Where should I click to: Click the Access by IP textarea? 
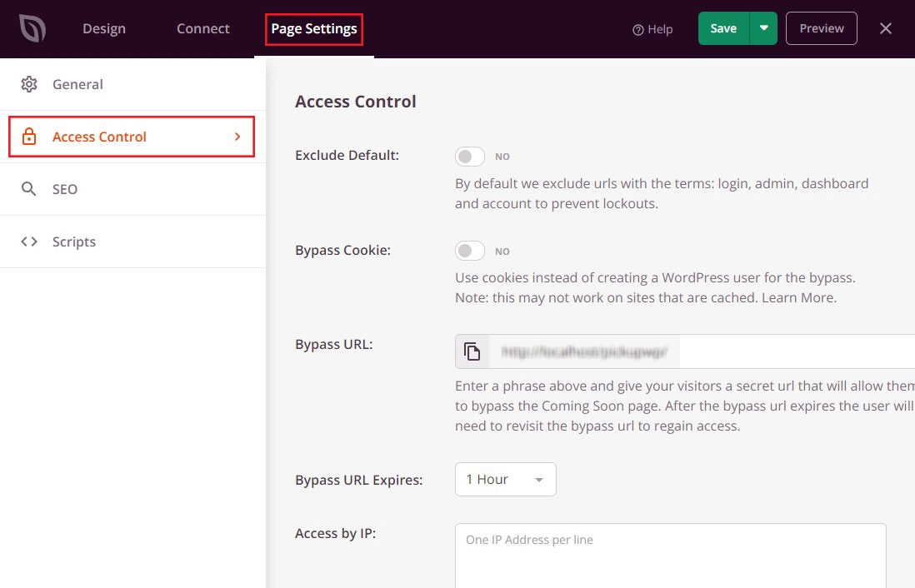click(671, 556)
